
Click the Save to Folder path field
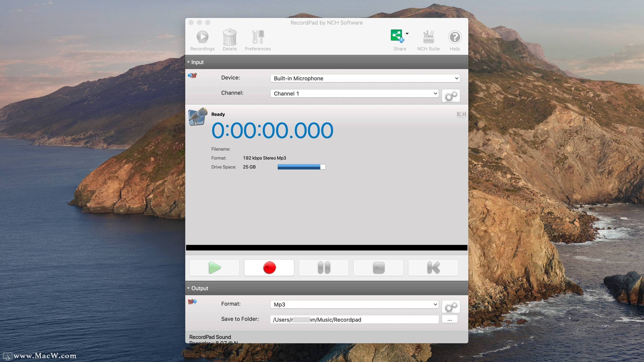[354, 319]
